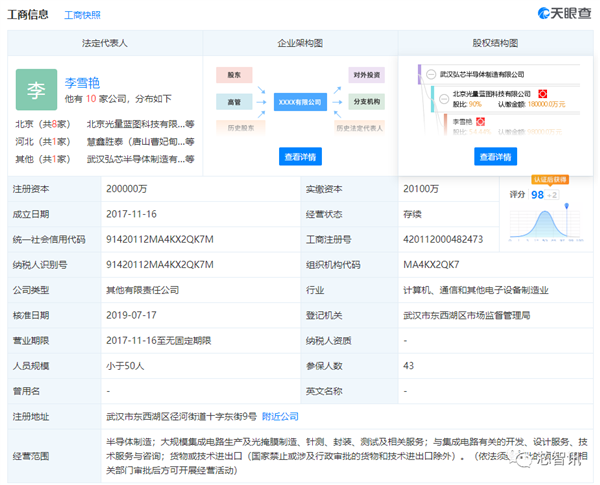Open the 附近公司 link
600x485 pixels.
[279, 416]
